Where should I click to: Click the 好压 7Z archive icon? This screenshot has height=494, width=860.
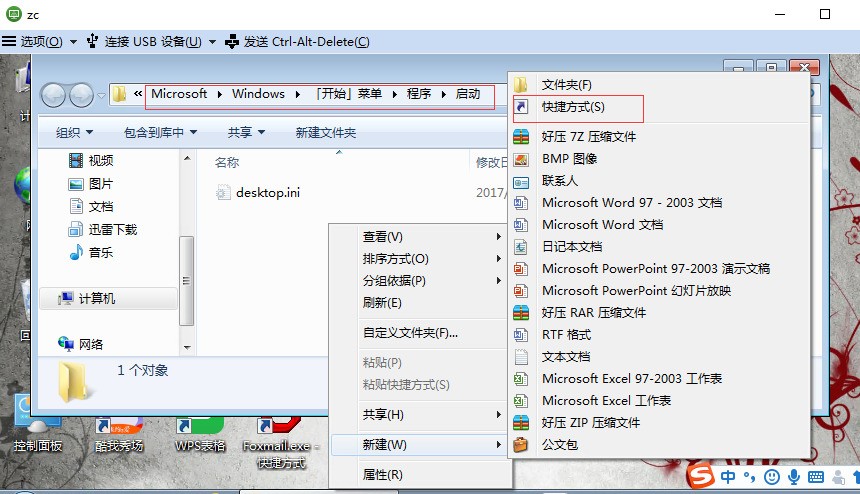pos(520,136)
